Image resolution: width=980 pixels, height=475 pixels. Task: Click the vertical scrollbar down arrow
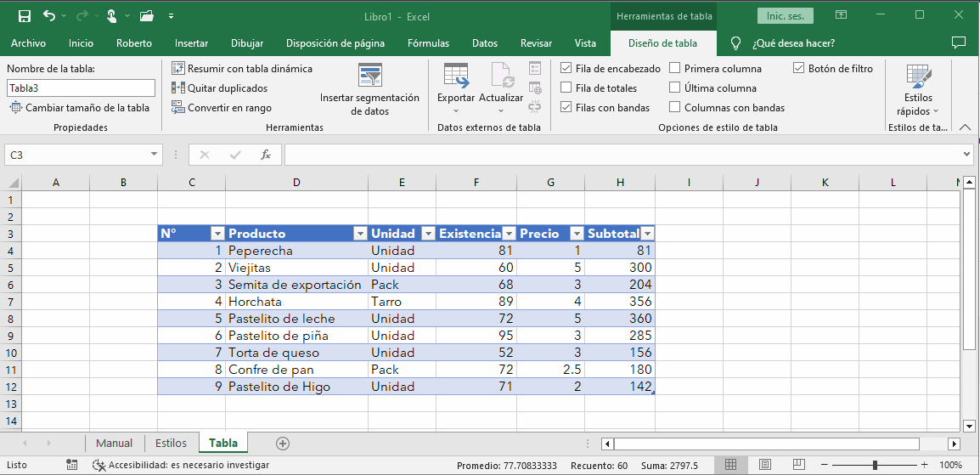coord(969,427)
